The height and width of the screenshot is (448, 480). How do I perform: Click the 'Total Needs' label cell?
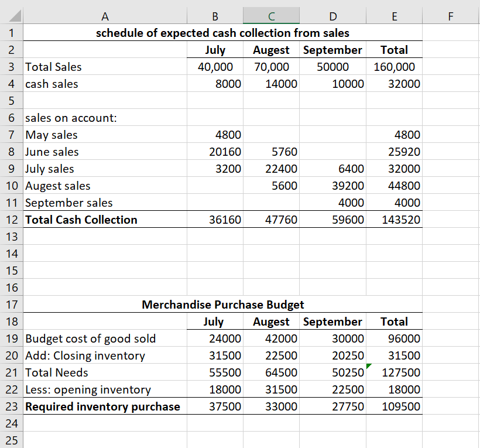(x=105, y=372)
